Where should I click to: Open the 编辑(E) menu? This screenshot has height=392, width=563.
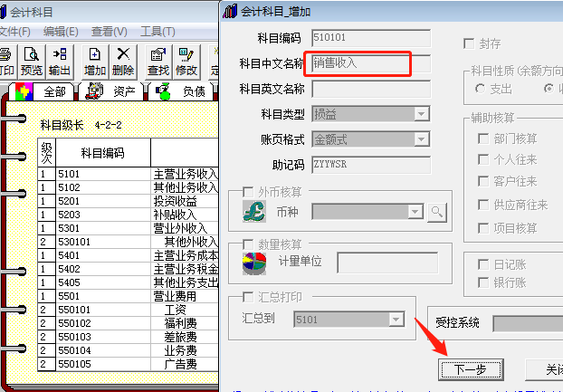(61, 32)
